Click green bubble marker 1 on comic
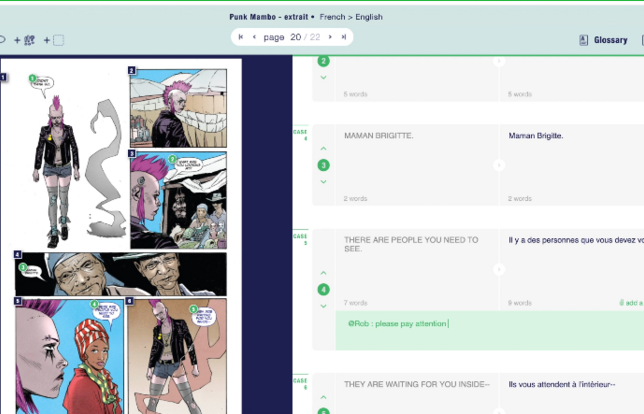Screen dimensions: 644x414 click(x=32, y=78)
